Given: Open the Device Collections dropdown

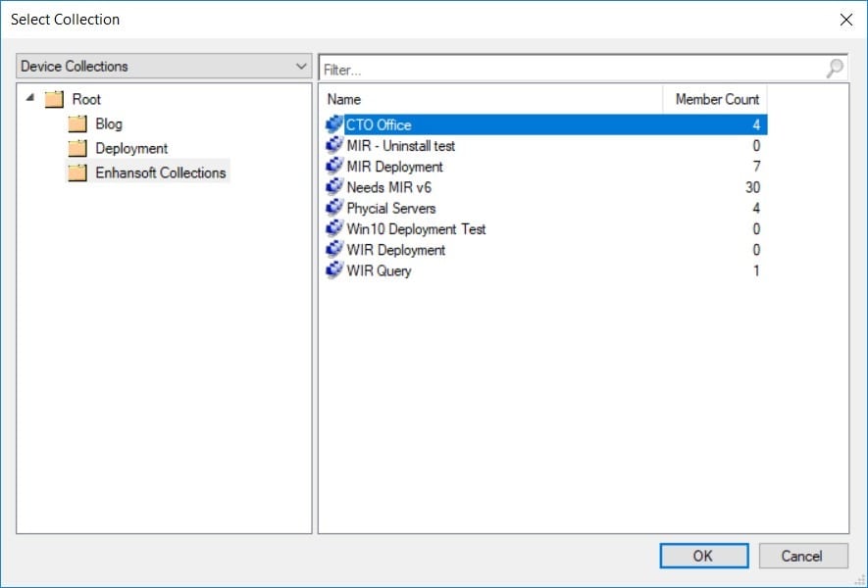Looking at the screenshot, I should pyautogui.click(x=164, y=66).
